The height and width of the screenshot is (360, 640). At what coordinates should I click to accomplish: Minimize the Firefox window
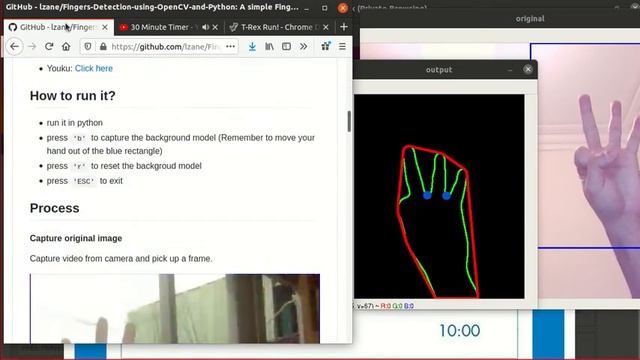click(x=307, y=8)
